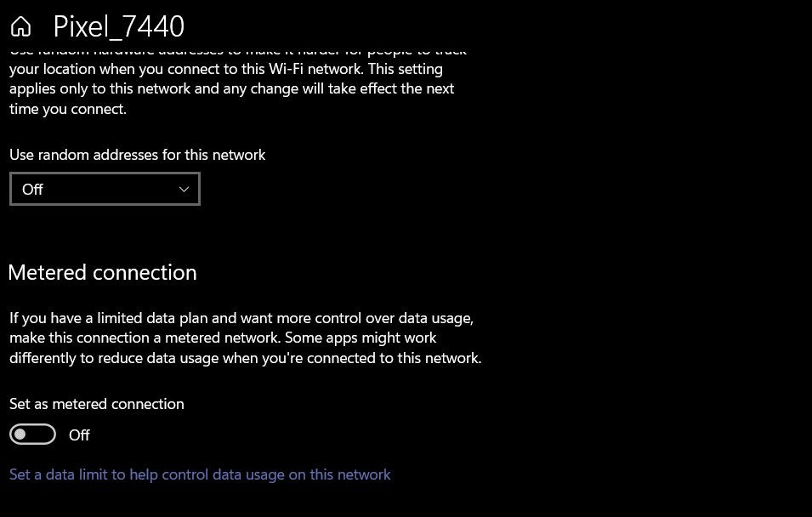Click the chevron arrow in the dropdown
The height and width of the screenshot is (517, 812).
[x=184, y=189]
